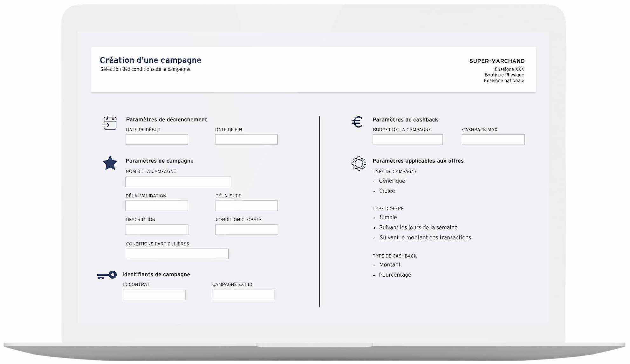Click the Paramètres de déclenchement heading

tap(167, 120)
